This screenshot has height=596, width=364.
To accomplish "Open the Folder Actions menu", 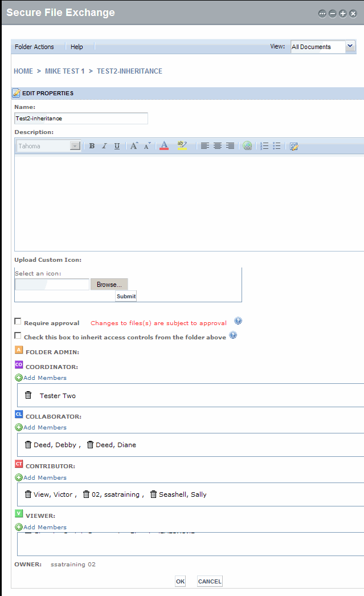I will 34,47.
